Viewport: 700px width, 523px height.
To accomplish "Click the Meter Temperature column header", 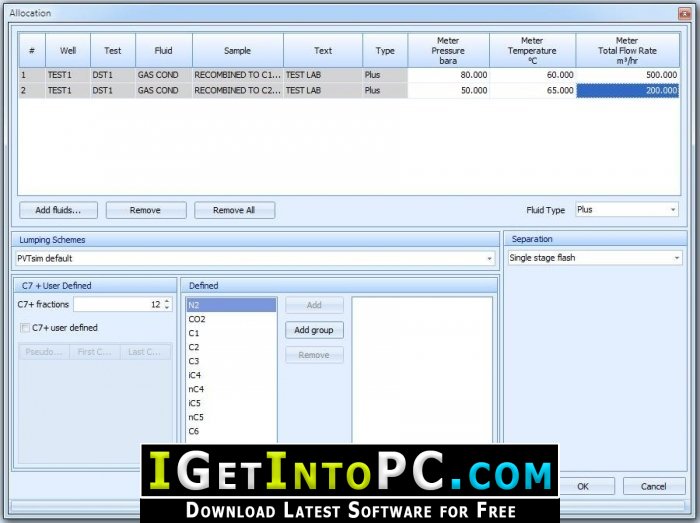I will pos(533,50).
